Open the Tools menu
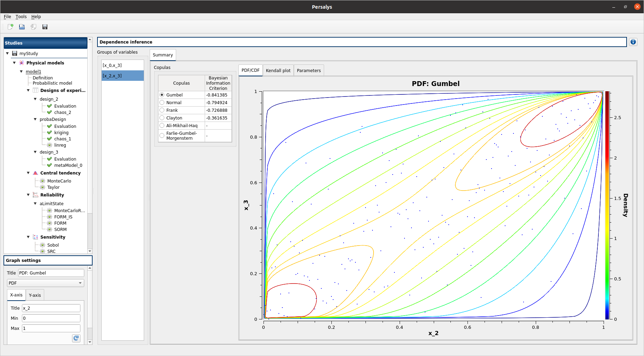644x356 pixels. [21, 17]
